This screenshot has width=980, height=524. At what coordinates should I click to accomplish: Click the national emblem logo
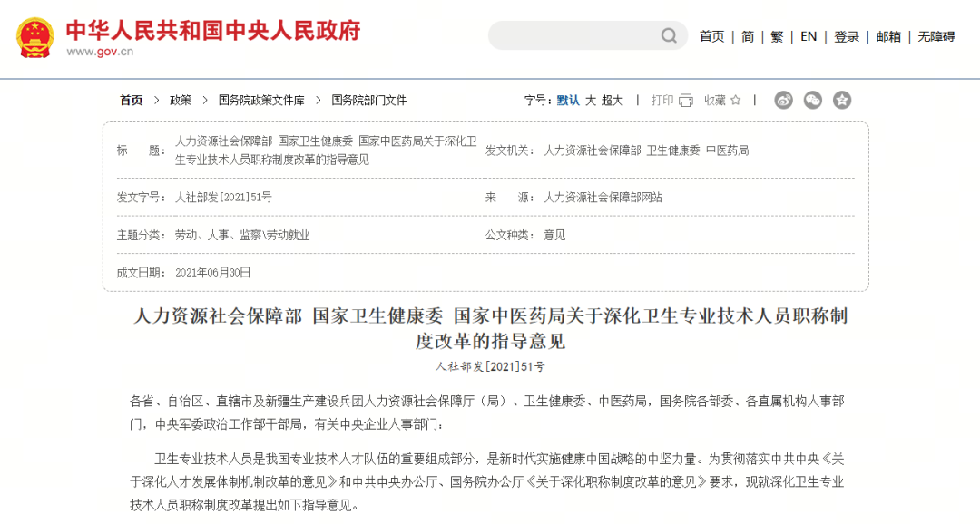click(35, 37)
